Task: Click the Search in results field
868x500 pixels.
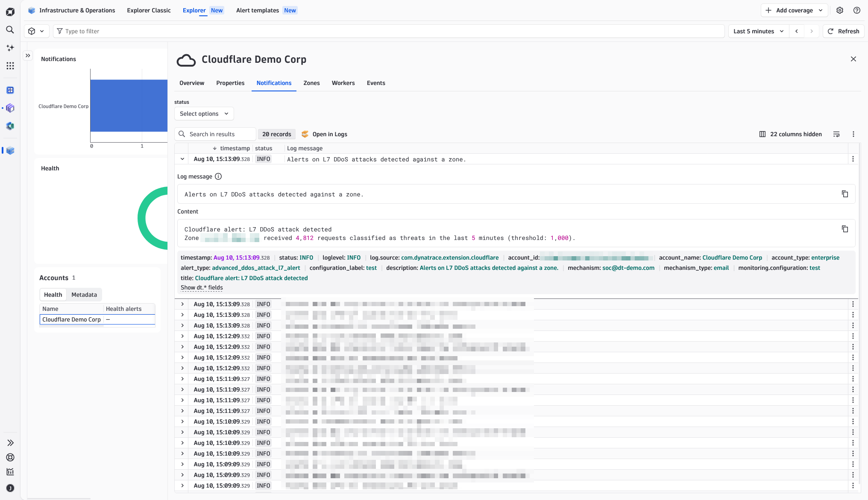Action: coord(215,134)
